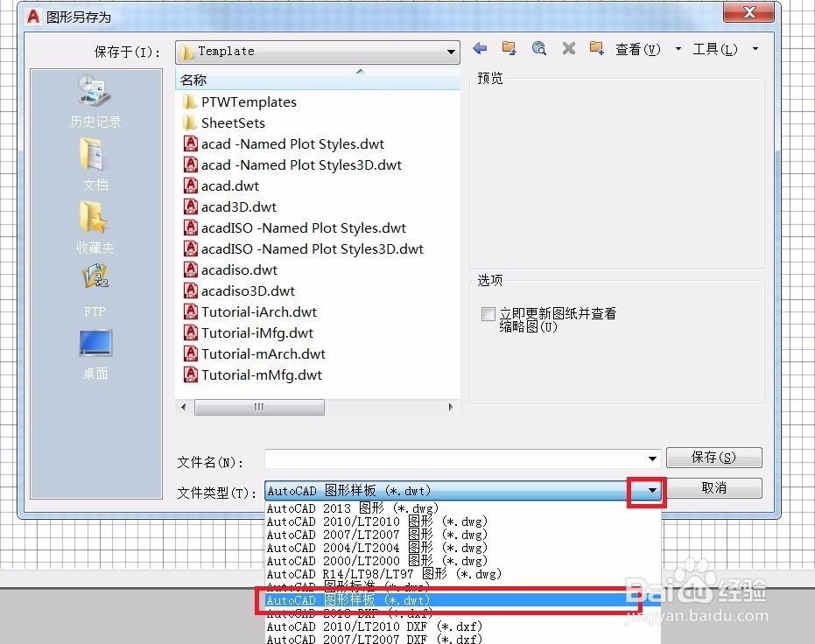
Task: Click the file list scroll right arrow
Action: pyautogui.click(x=451, y=407)
